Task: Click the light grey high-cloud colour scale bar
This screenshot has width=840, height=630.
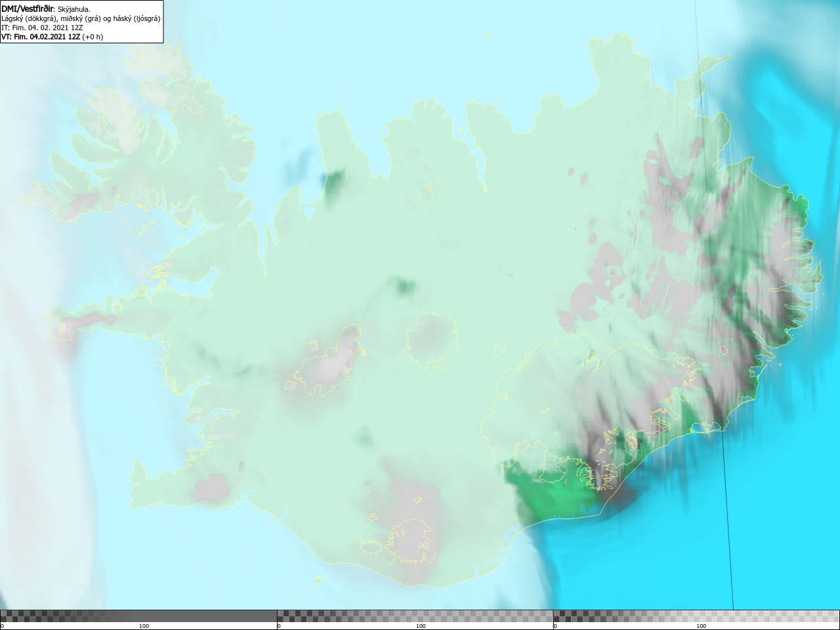Action: [x=696, y=616]
